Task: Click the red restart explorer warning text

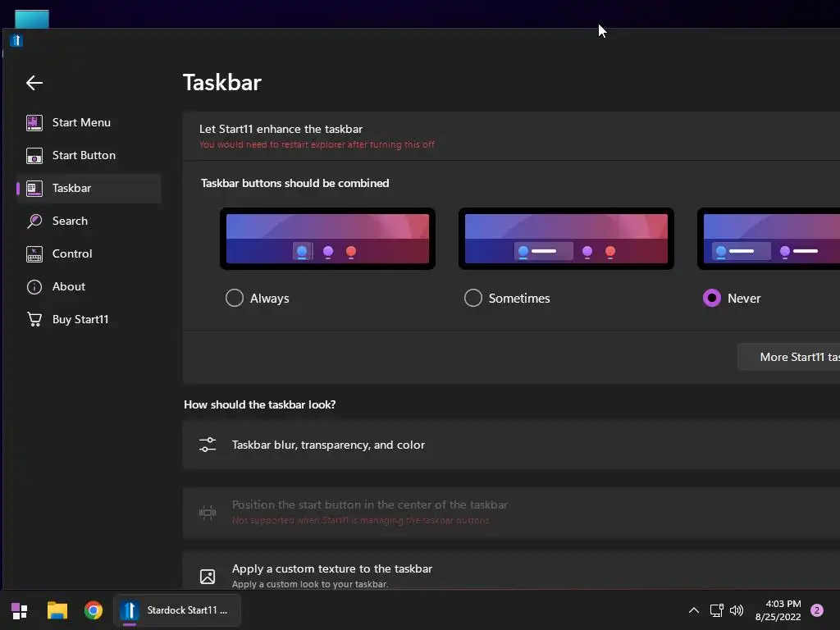Action: (x=317, y=144)
